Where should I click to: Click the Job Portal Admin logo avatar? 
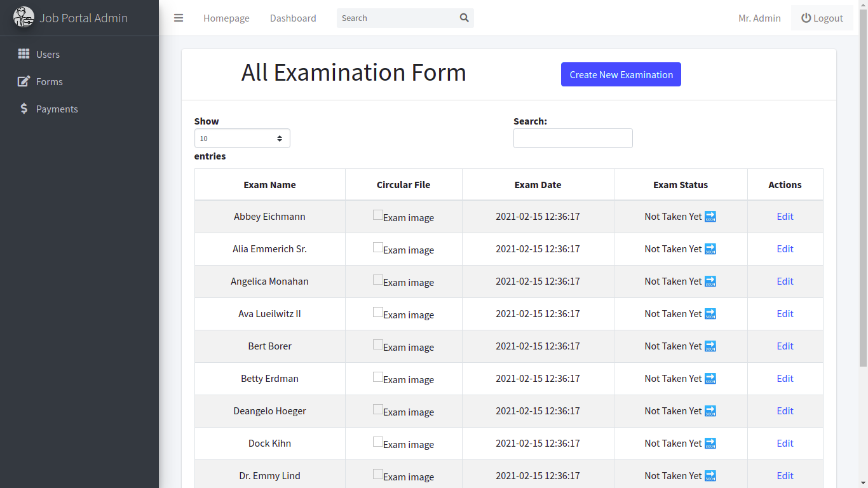tap(24, 17)
